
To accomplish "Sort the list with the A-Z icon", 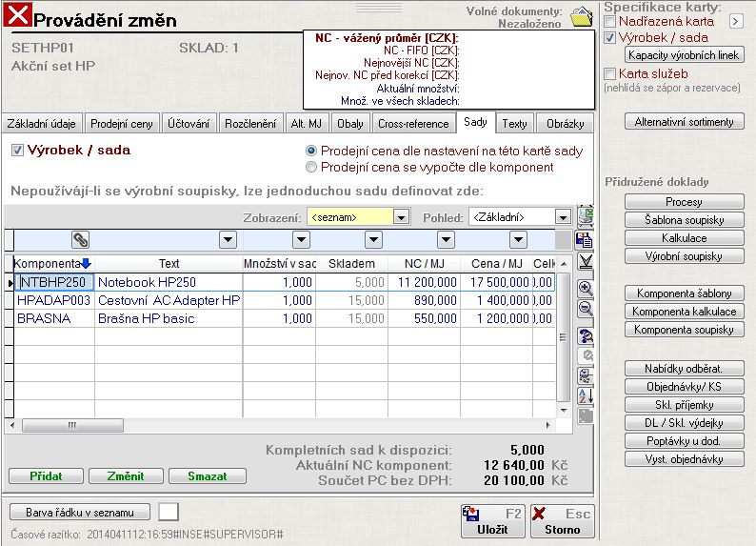I will (586, 396).
